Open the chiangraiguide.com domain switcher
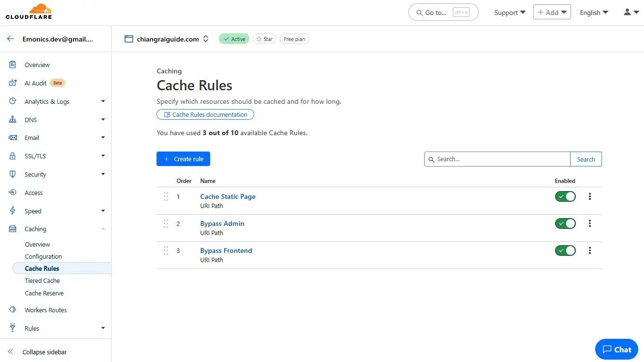Screen dimensions: 644x362 tap(206, 39)
